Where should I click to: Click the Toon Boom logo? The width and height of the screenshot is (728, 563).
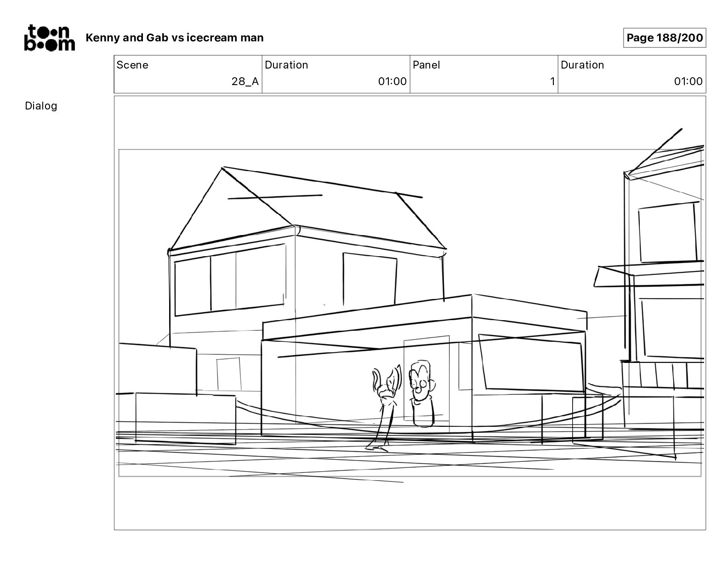[x=49, y=38]
